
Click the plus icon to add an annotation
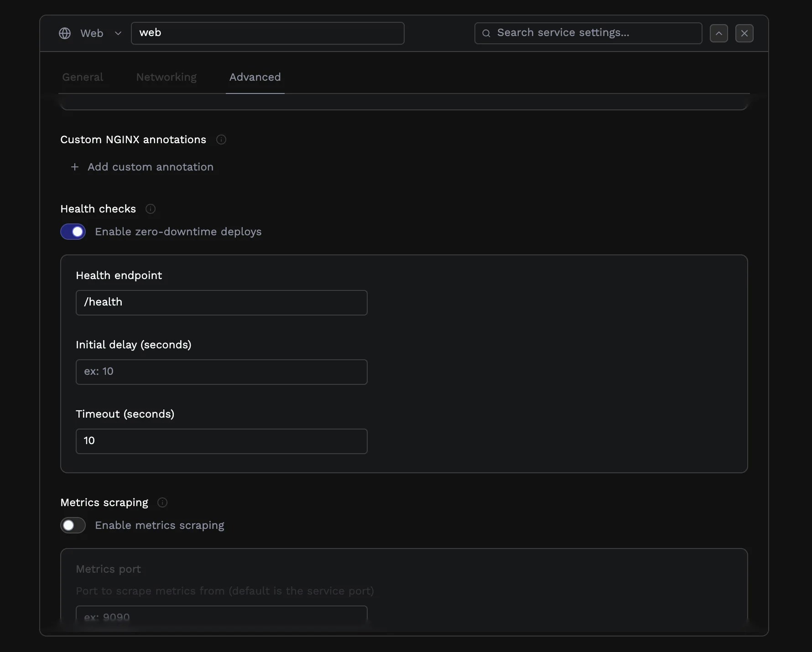pos(75,167)
